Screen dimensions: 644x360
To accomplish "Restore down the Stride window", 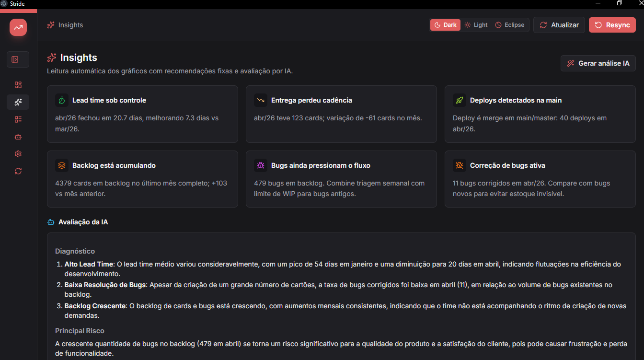I will [620, 3].
